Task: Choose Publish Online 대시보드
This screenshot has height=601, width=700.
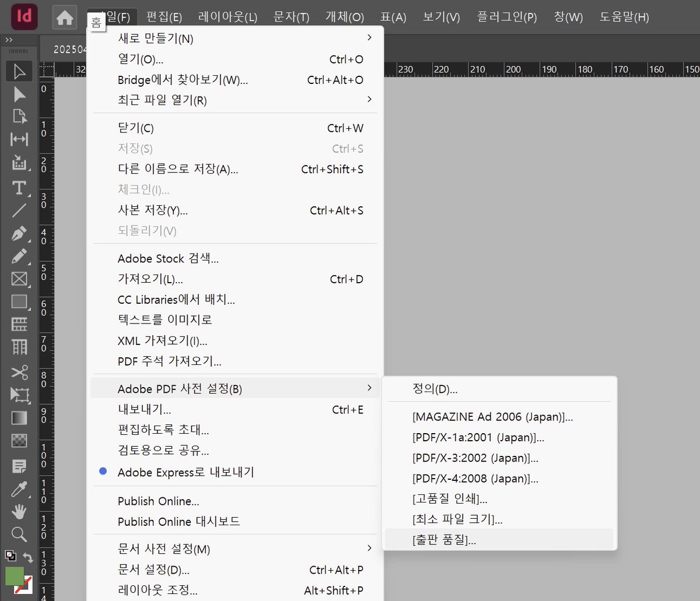Action: [x=235, y=522]
